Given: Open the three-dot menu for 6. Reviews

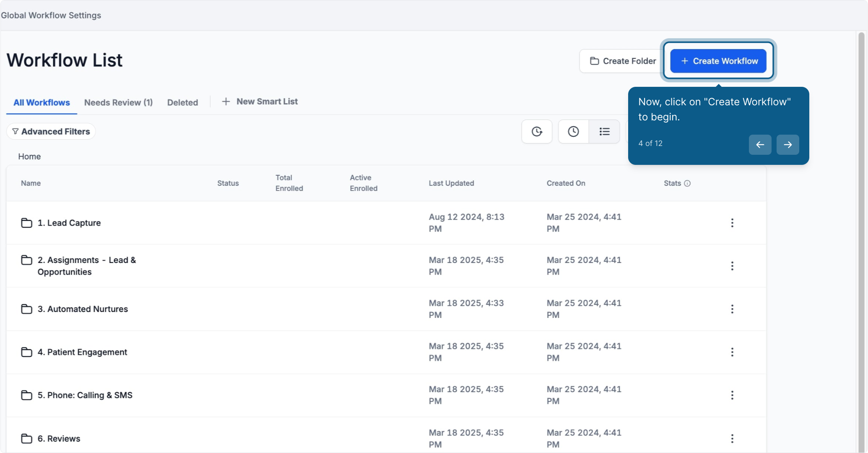Looking at the screenshot, I should 732,439.
